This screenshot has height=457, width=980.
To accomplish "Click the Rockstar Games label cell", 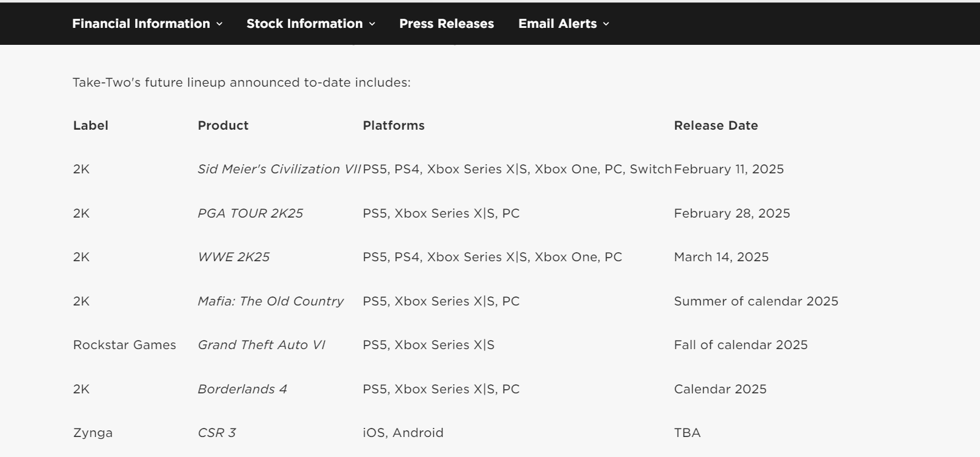I will click(124, 345).
